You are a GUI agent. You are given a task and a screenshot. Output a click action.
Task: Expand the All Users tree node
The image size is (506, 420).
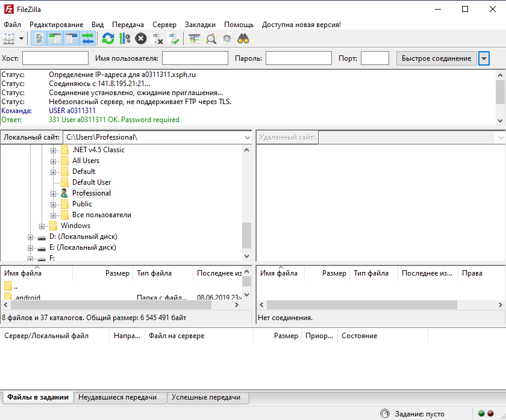(x=53, y=161)
